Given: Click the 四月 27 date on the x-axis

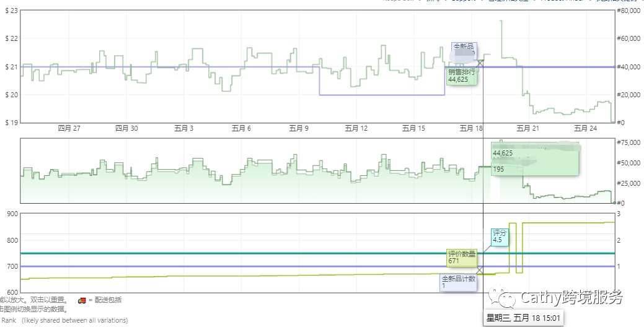Looking at the screenshot, I should [x=69, y=129].
